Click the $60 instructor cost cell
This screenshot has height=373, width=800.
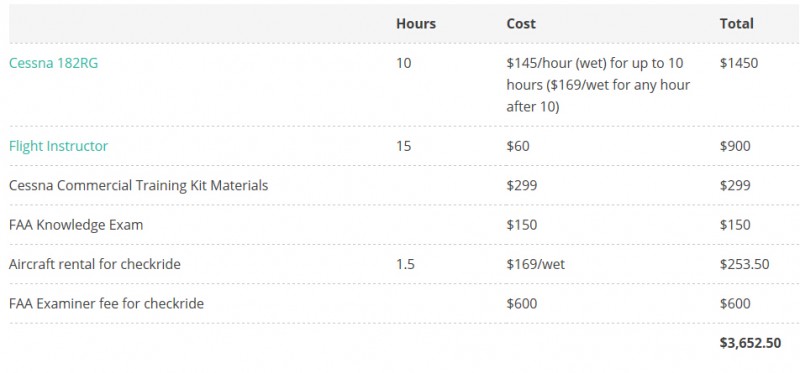[518, 146]
